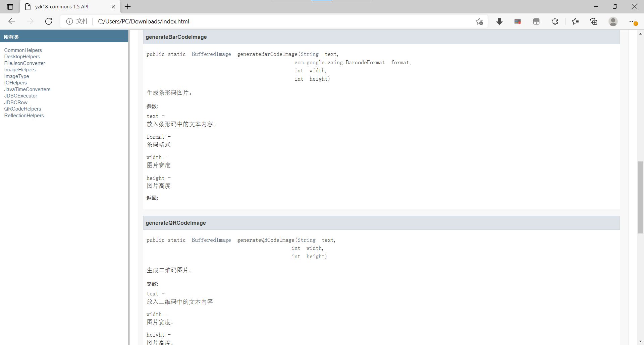Click the screen-capture extension icon
This screenshot has width=644, height=345.
[518, 21]
